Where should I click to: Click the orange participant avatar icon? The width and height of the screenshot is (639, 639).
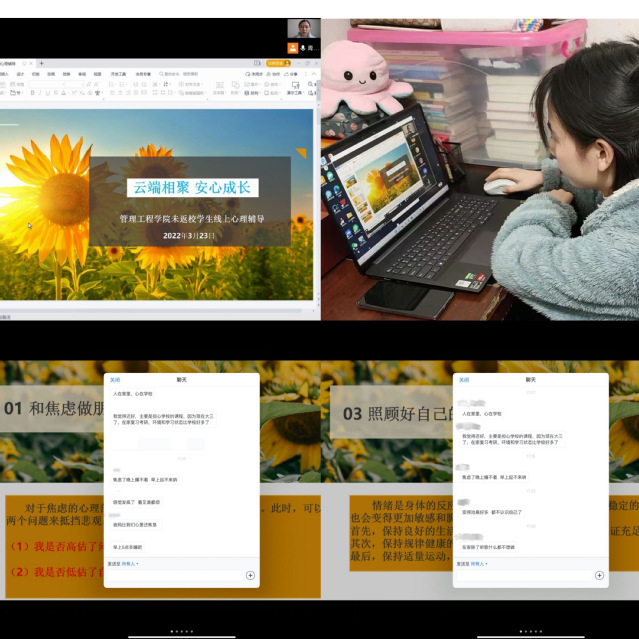[292, 48]
